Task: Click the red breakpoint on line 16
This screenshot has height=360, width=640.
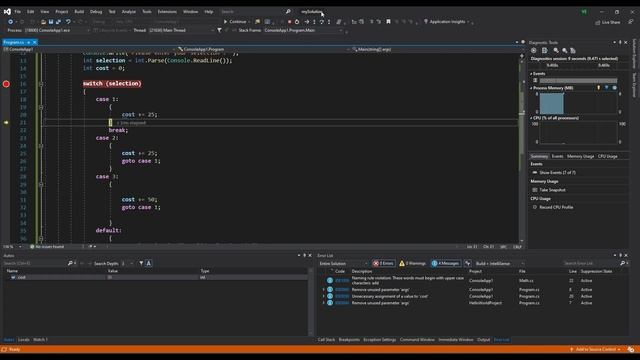Action: (6, 84)
